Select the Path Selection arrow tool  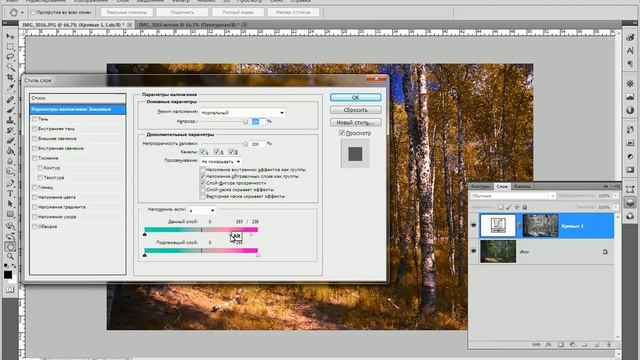pyautogui.click(x=10, y=204)
